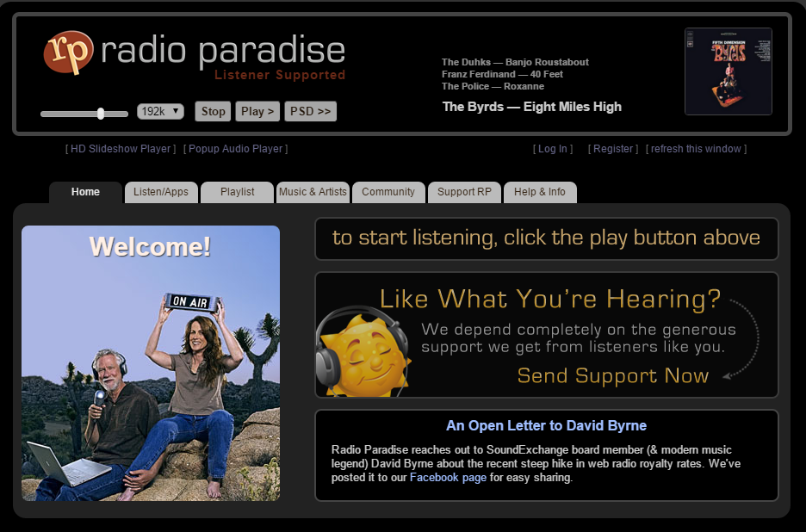Open the Byrds album cover thumbnail
Screen dimensions: 806x532
(x=728, y=71)
